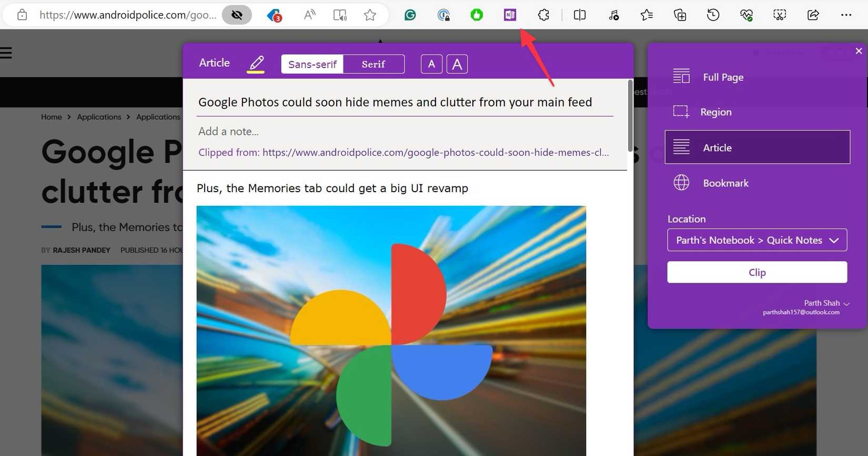Click the article preview scrollbar
The height and width of the screenshot is (456, 868).
pos(630,116)
